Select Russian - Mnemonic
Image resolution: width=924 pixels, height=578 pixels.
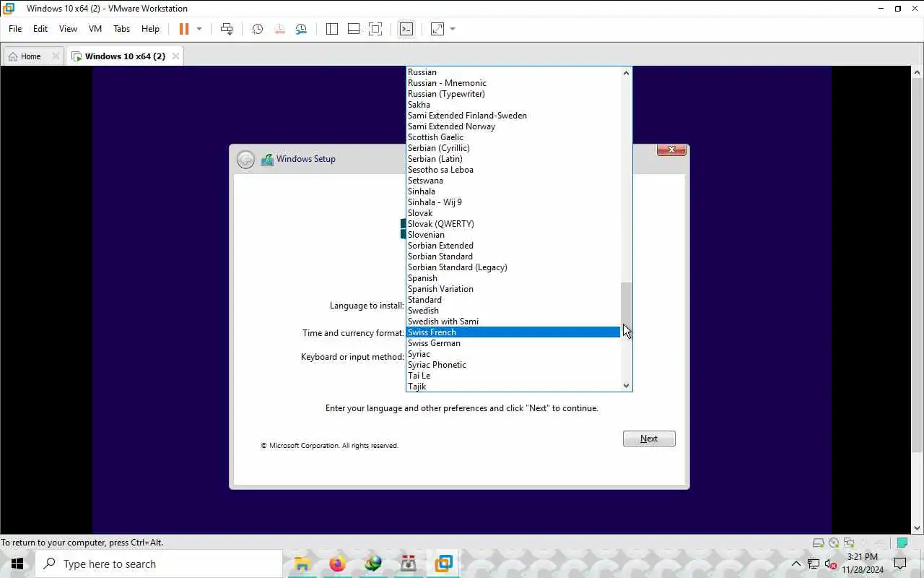[x=513, y=83]
